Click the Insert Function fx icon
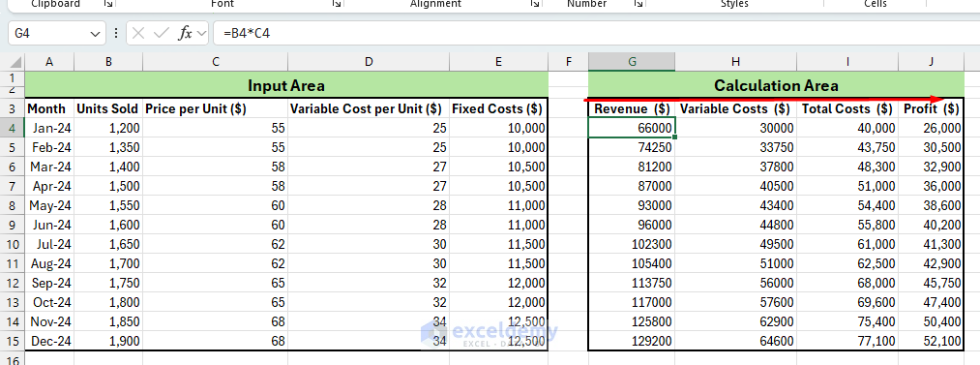 tap(185, 33)
